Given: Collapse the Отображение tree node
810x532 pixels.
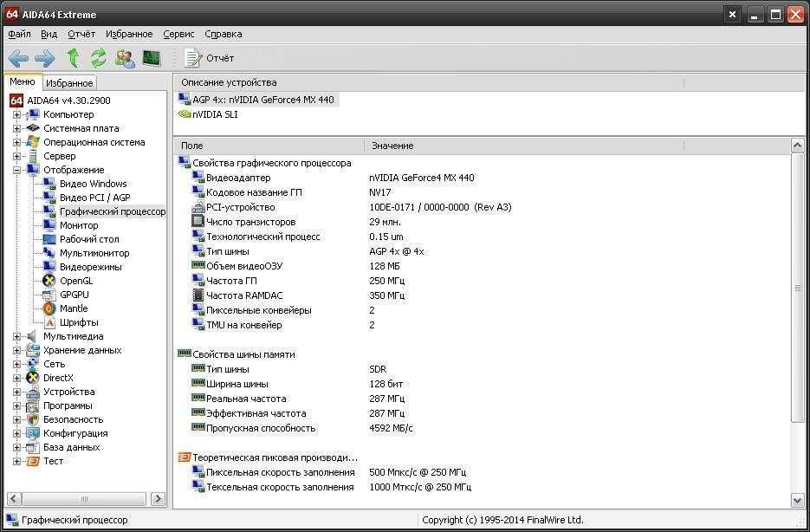Looking at the screenshot, I should click(x=16, y=170).
